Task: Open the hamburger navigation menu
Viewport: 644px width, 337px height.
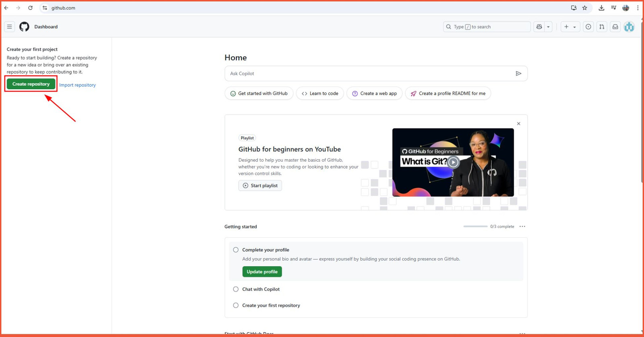Action: [9, 27]
